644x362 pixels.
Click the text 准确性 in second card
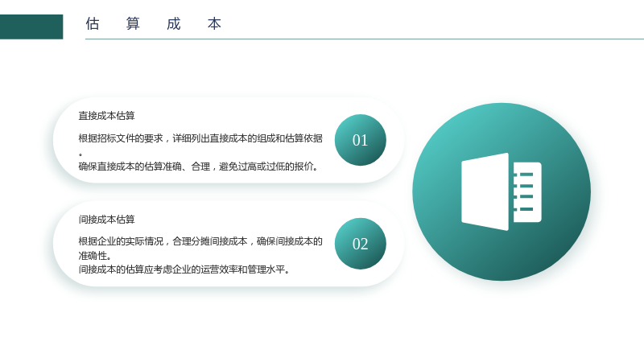point(93,256)
